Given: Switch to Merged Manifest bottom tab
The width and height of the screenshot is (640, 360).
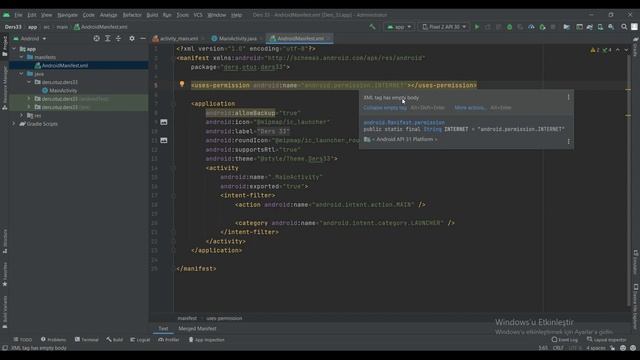Looking at the screenshot, I should coord(197,329).
